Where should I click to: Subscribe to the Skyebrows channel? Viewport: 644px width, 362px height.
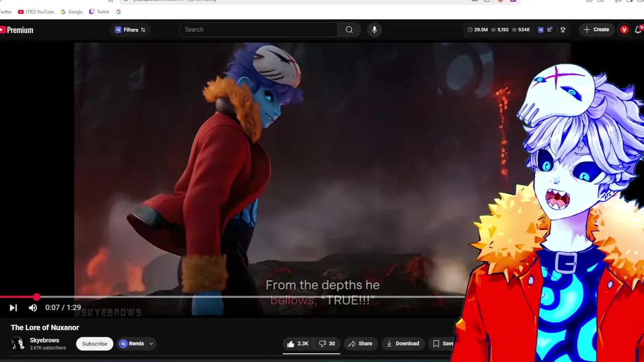point(95,344)
